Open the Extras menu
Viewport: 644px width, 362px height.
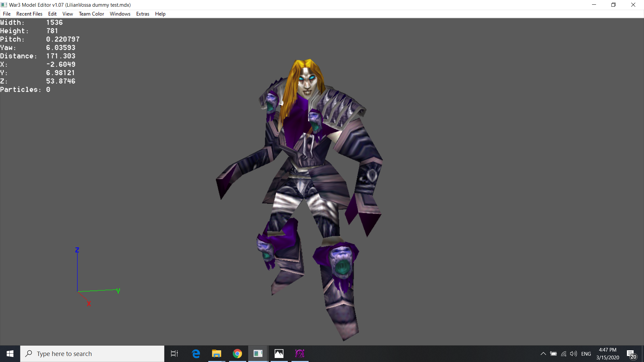(143, 14)
